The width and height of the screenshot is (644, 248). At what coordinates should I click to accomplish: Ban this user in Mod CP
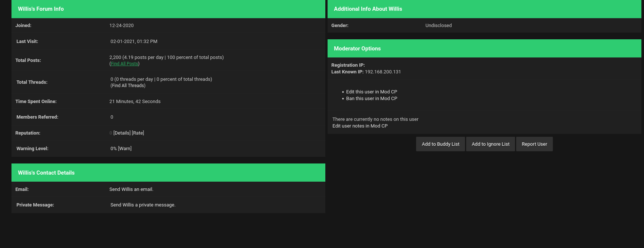point(371,99)
